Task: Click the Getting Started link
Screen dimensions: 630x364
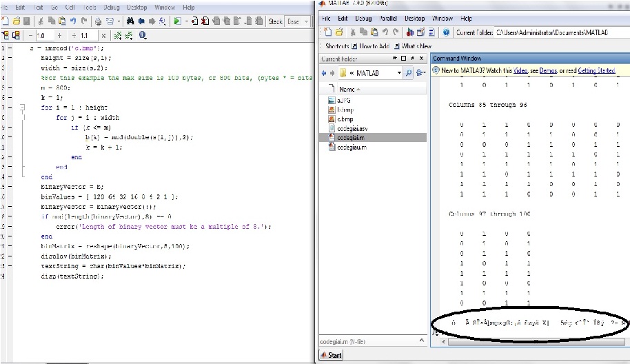Action: [x=597, y=70]
